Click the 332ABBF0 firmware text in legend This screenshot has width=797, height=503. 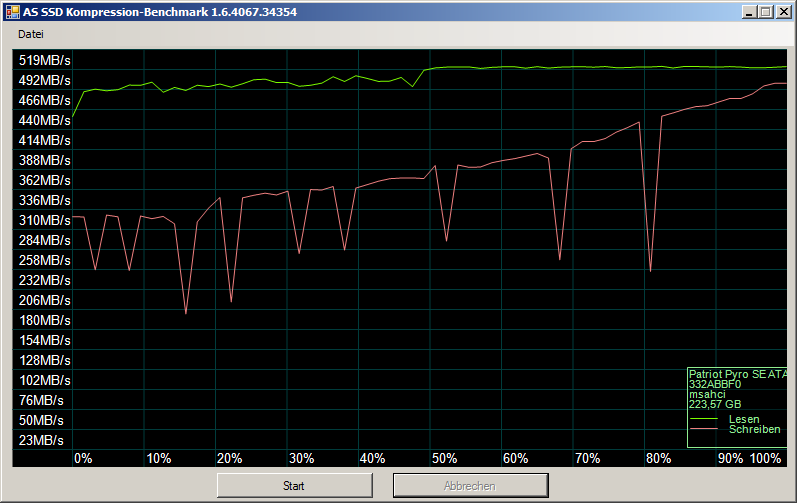(x=715, y=385)
